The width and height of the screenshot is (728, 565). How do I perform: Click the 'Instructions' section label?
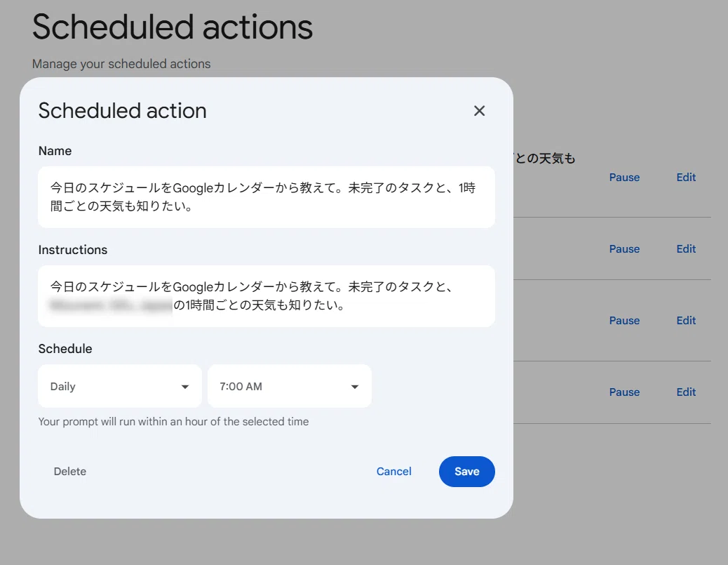73,250
